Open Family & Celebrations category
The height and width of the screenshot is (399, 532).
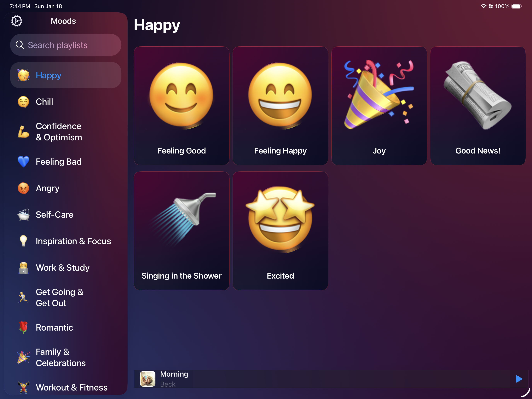point(61,357)
